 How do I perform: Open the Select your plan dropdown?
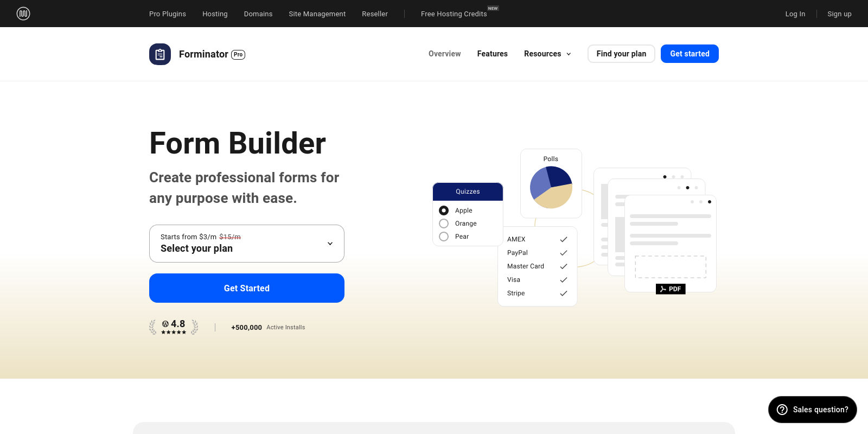point(247,244)
